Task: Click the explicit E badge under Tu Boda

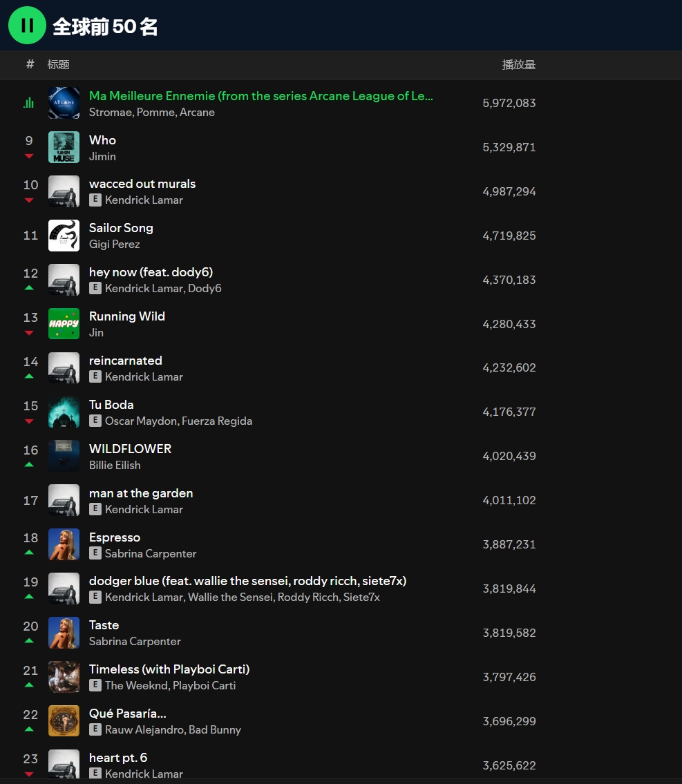Action: (95, 421)
